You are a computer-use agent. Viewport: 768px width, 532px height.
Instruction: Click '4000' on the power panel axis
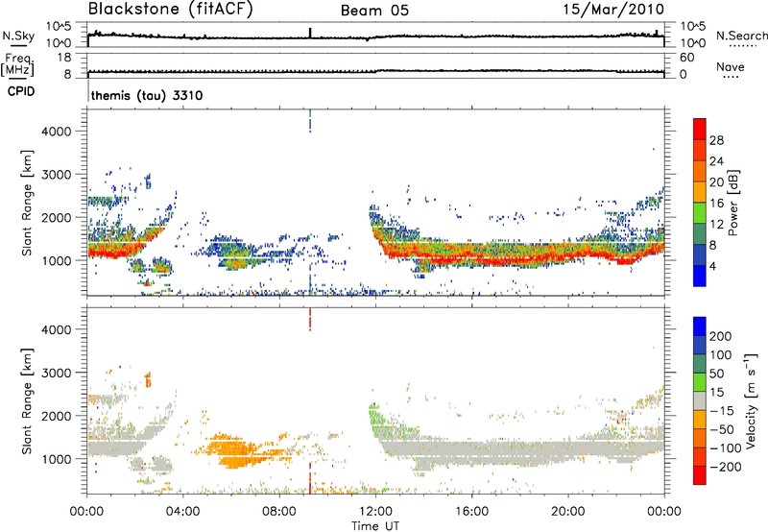point(57,132)
